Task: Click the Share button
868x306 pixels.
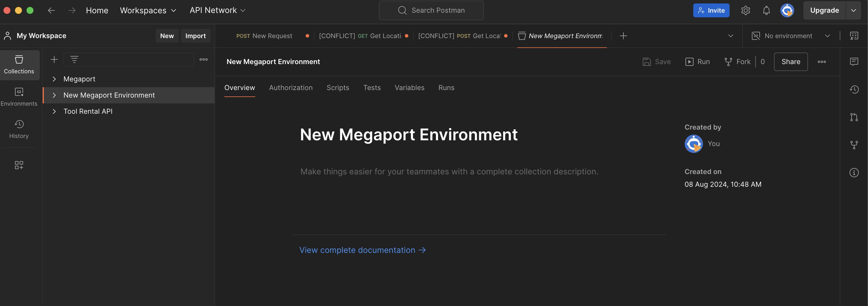Action: [791, 62]
